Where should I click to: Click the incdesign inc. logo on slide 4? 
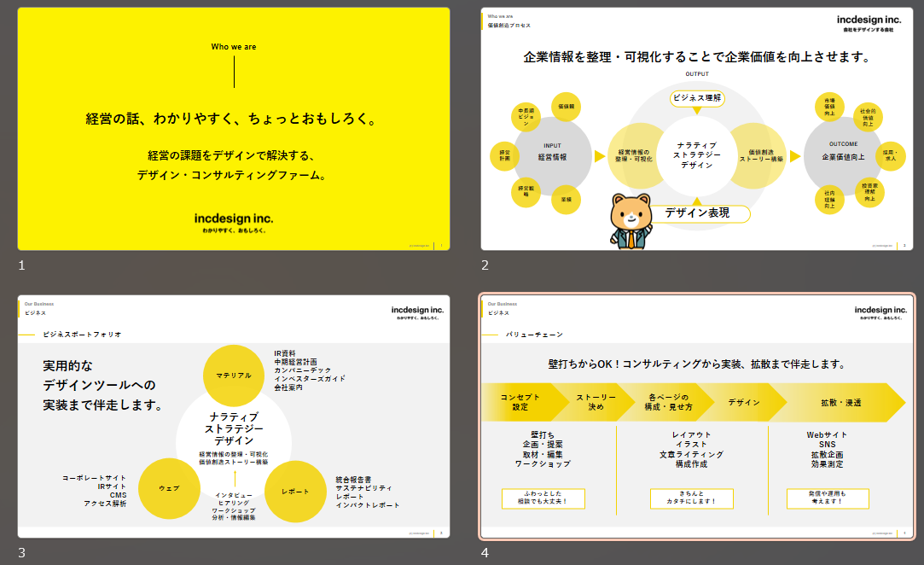click(x=880, y=312)
